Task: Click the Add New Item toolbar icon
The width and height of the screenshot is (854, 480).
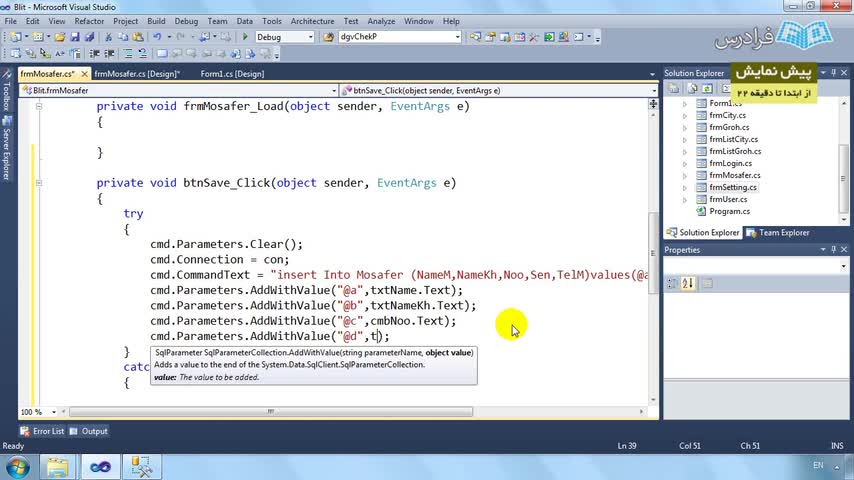Action: 38,37
